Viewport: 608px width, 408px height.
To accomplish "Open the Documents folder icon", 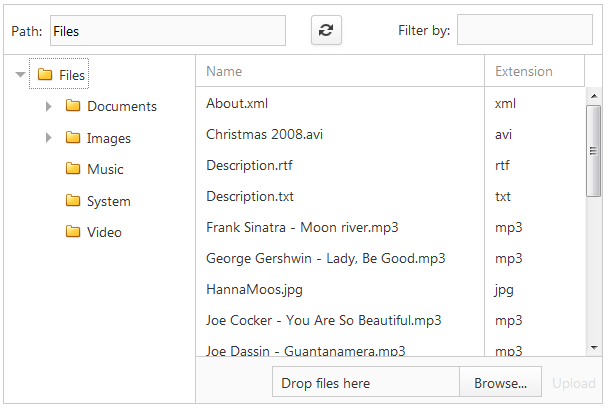I will pos(73,105).
